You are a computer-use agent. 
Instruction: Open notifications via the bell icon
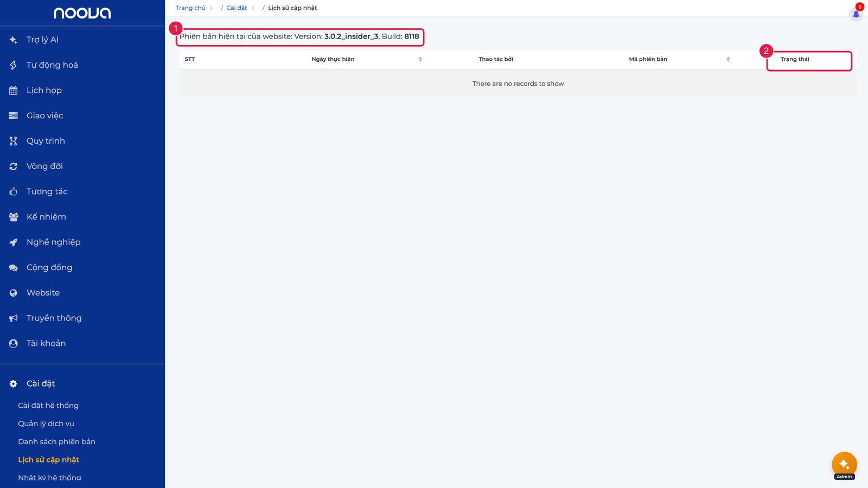coord(856,14)
